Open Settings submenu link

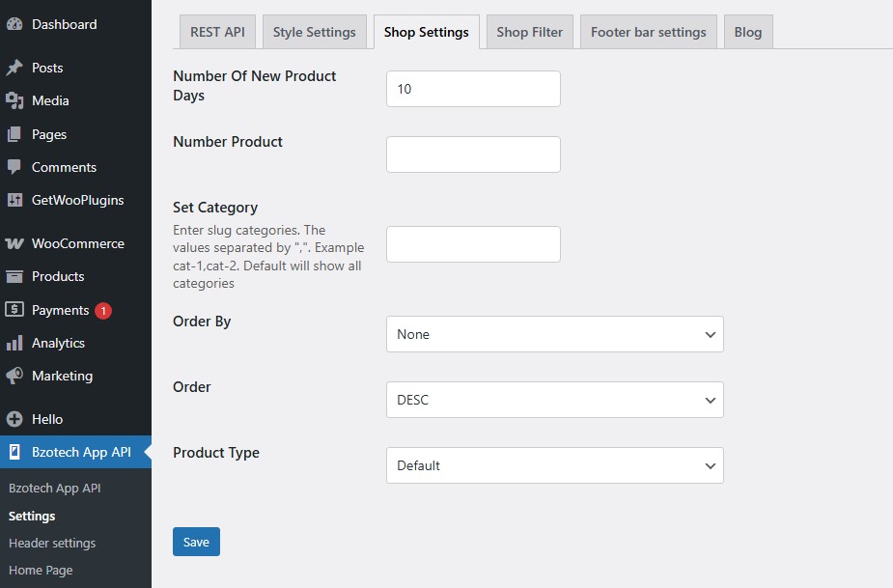pos(32,517)
